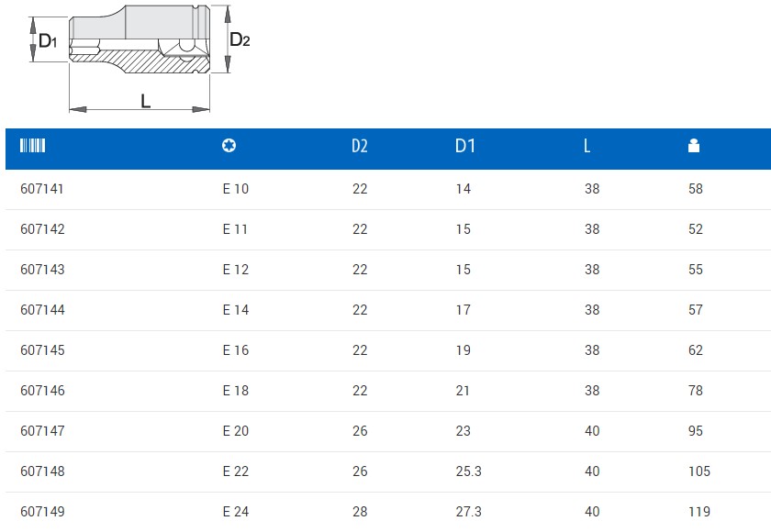Click the D1 column header

465,146
